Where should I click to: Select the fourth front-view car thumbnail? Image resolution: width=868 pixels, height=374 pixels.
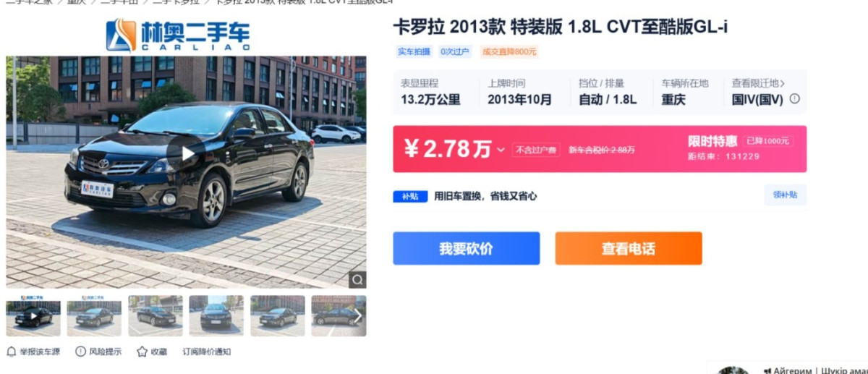click(216, 315)
